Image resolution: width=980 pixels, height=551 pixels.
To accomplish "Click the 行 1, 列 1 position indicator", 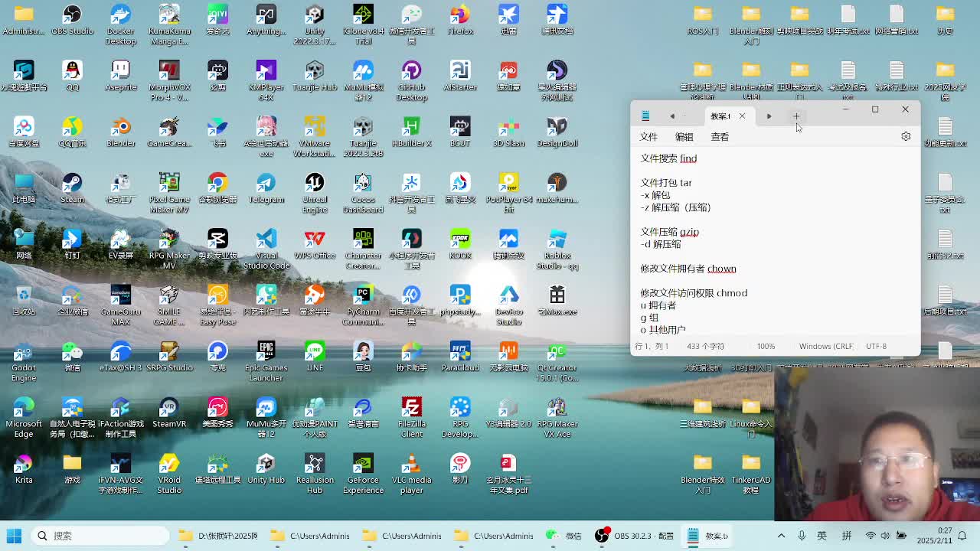I will pyautogui.click(x=652, y=346).
